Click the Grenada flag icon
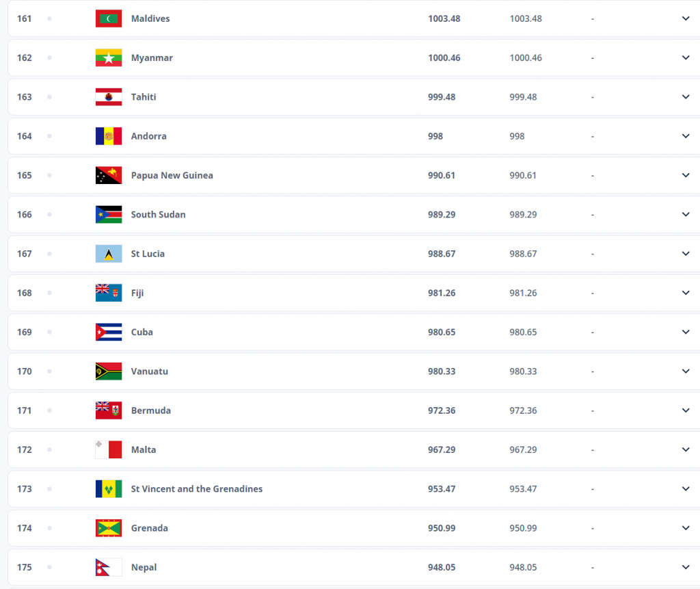Screen dimensions: 700x589 click(109, 528)
